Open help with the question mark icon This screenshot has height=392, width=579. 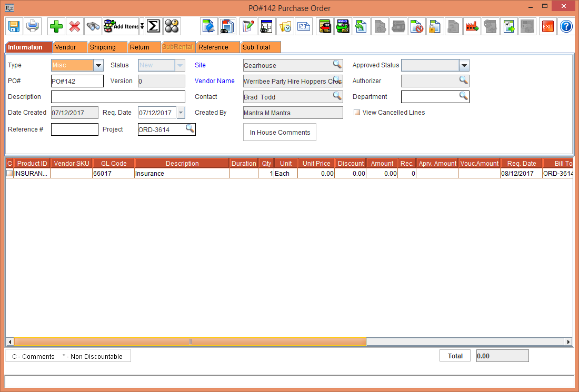click(566, 26)
